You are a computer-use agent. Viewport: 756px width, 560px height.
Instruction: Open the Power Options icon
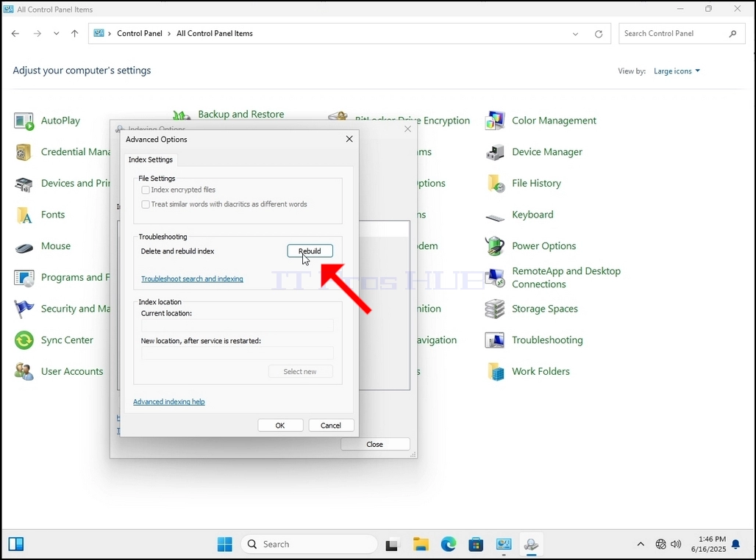tap(495, 247)
